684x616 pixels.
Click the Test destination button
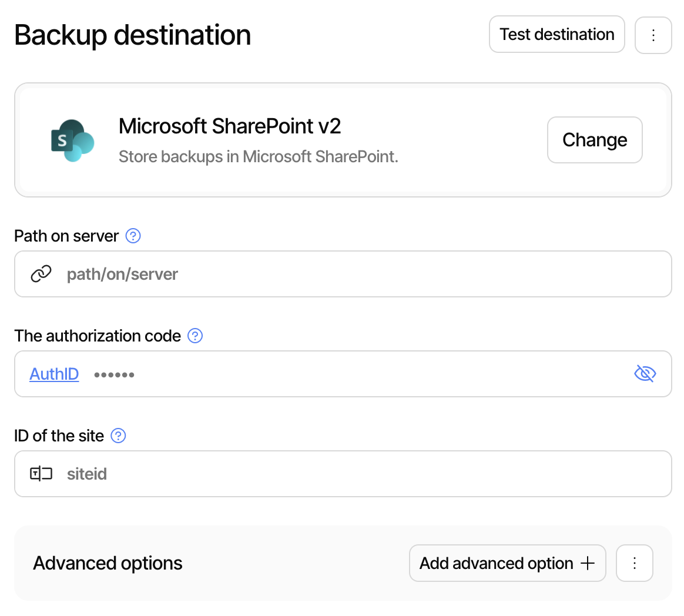click(x=556, y=34)
